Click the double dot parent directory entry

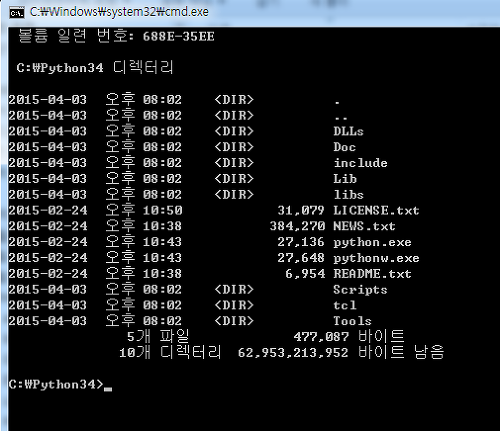341,118
